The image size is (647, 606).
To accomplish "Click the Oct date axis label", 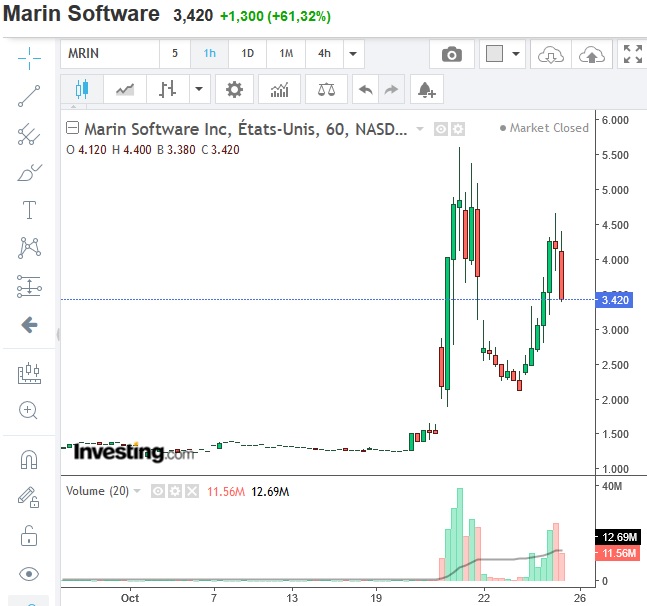I will (130, 598).
